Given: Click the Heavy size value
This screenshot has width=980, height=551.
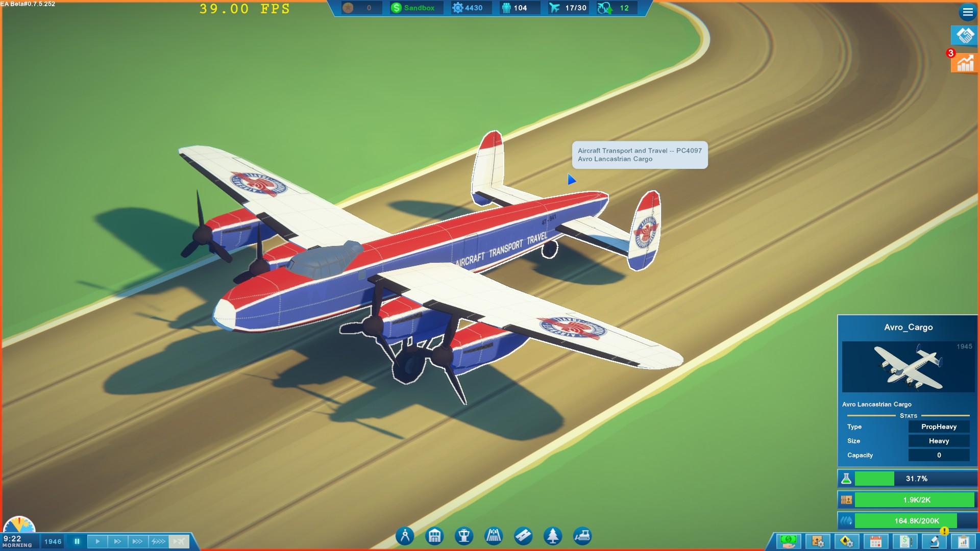Looking at the screenshot, I should click(x=939, y=441).
